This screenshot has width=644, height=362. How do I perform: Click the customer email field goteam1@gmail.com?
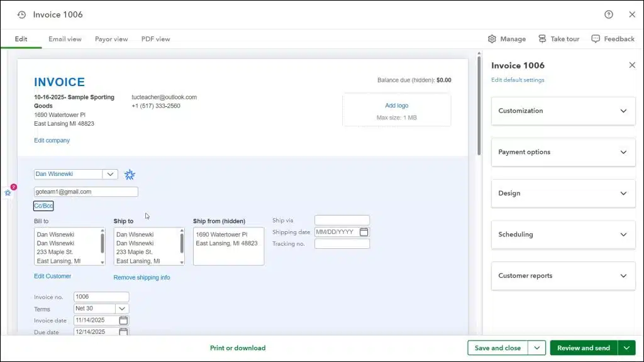86,192
